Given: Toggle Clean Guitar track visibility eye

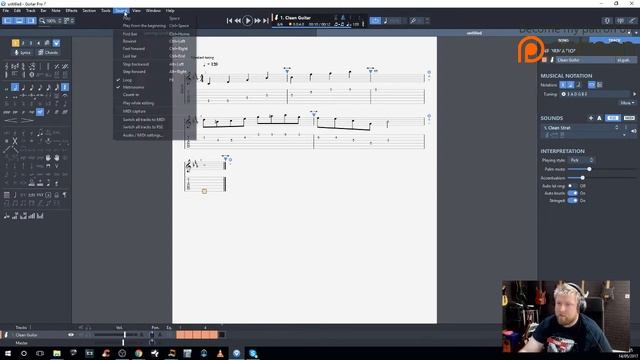Looking at the screenshot, I should click(71, 335).
